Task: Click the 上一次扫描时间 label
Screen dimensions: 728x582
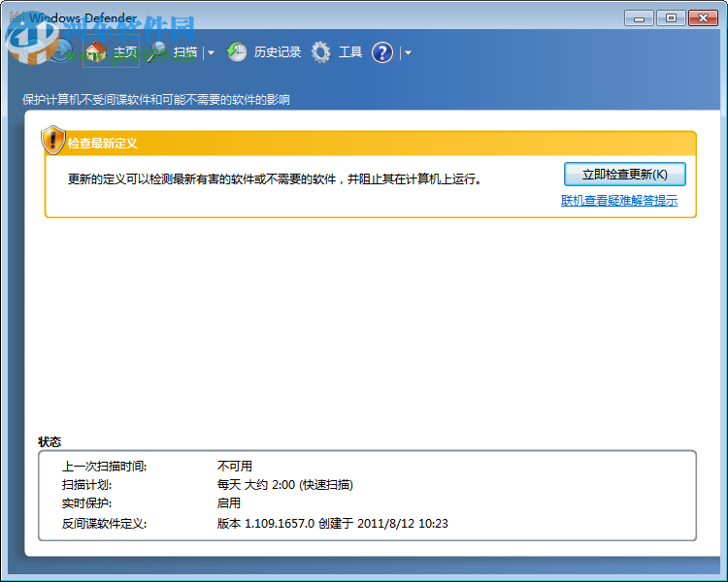Action: click(x=105, y=466)
